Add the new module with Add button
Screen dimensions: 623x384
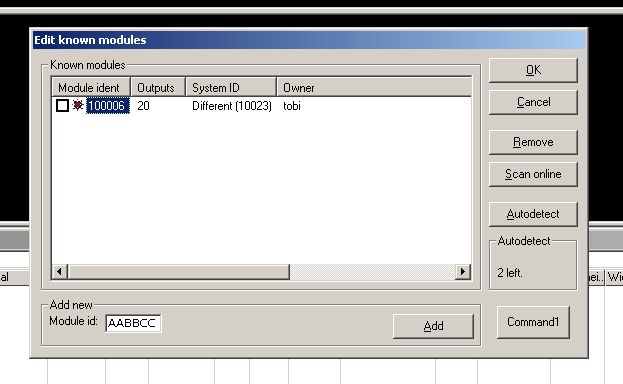pos(433,326)
